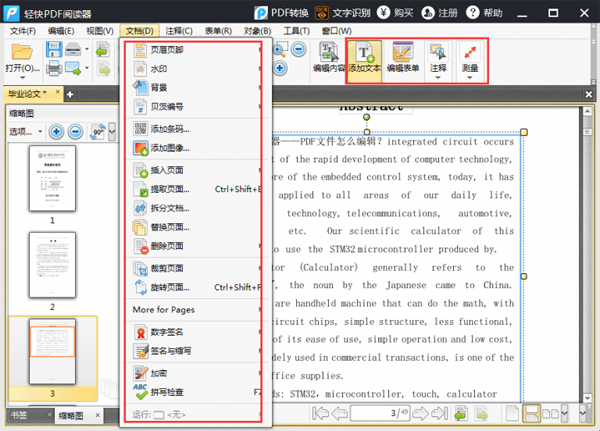Viewport: 600px width, 431px height.
Task: Choose 水印 (Watermark) from the menu
Action: tap(159, 69)
